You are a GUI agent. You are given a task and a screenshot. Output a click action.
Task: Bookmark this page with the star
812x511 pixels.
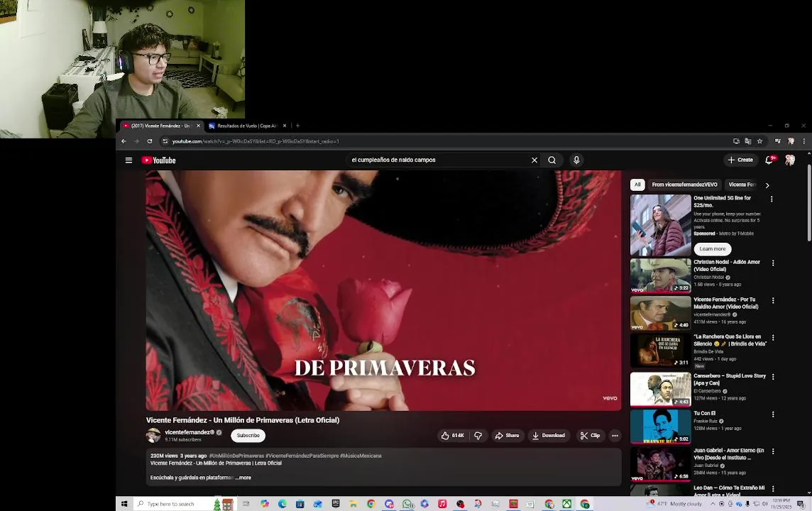click(x=759, y=141)
